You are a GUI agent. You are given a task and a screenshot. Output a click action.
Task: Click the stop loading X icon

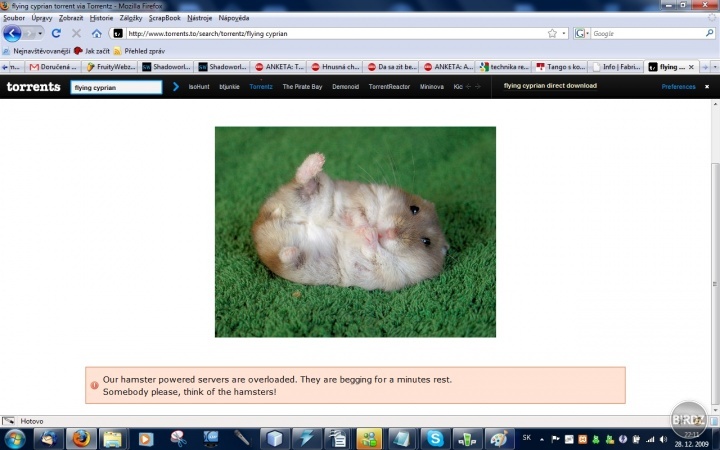click(76, 33)
